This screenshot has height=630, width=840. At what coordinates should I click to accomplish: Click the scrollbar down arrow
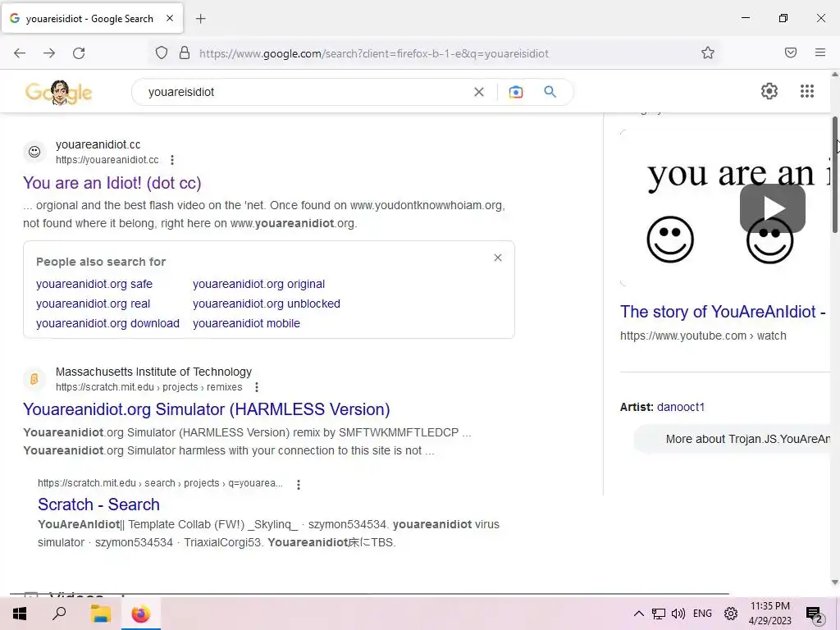[834, 582]
